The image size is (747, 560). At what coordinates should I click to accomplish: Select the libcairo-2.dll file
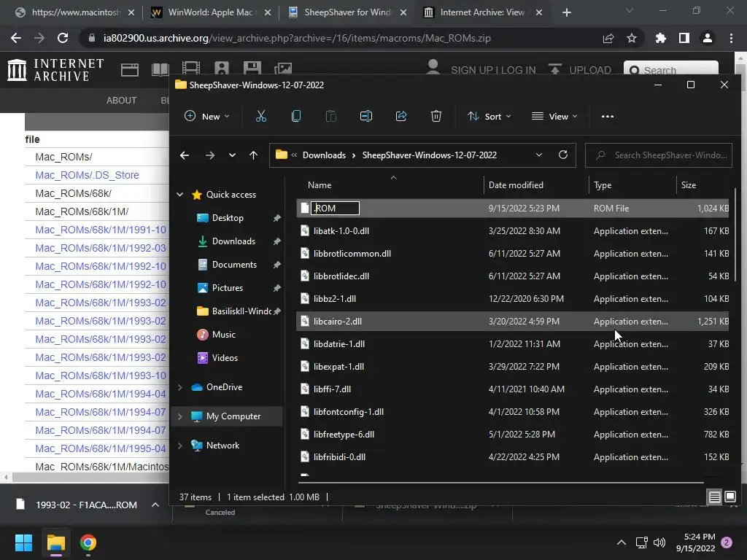(x=512, y=322)
